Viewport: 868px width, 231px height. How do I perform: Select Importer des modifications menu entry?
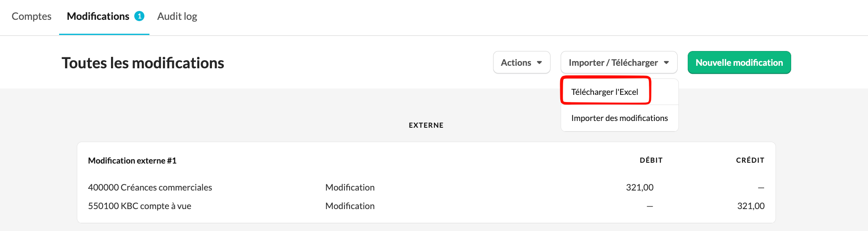[x=619, y=118]
